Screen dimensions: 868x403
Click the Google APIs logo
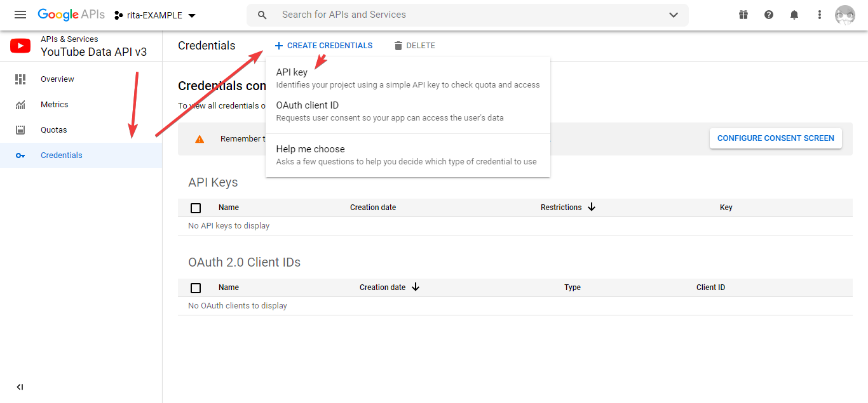tap(71, 15)
